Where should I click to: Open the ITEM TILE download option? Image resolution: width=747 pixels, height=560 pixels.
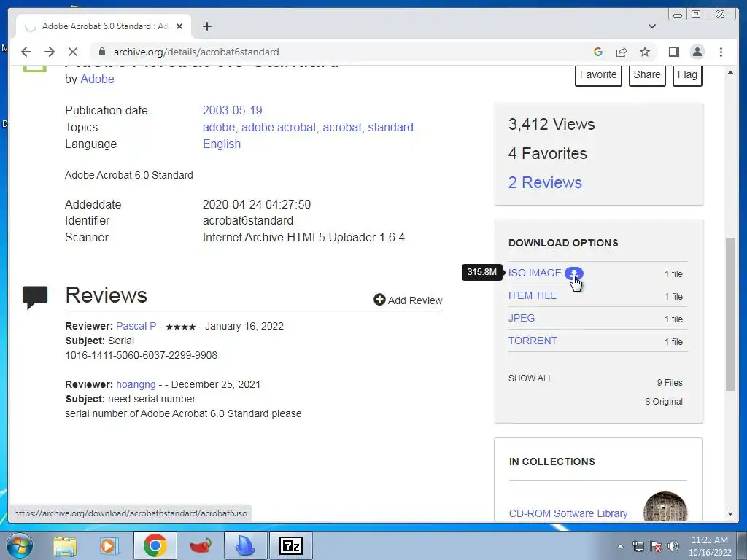pos(532,295)
